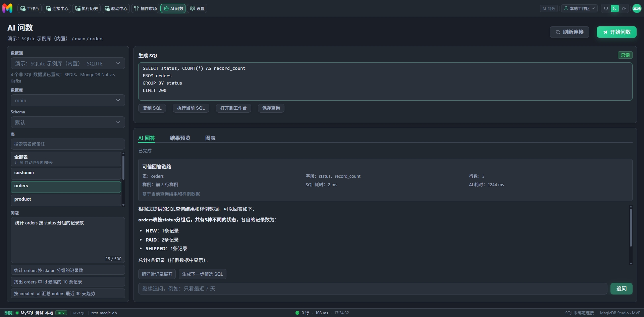Click the MagicDB colorful M logo
The width and height of the screenshot is (644, 317).
click(x=7, y=8)
